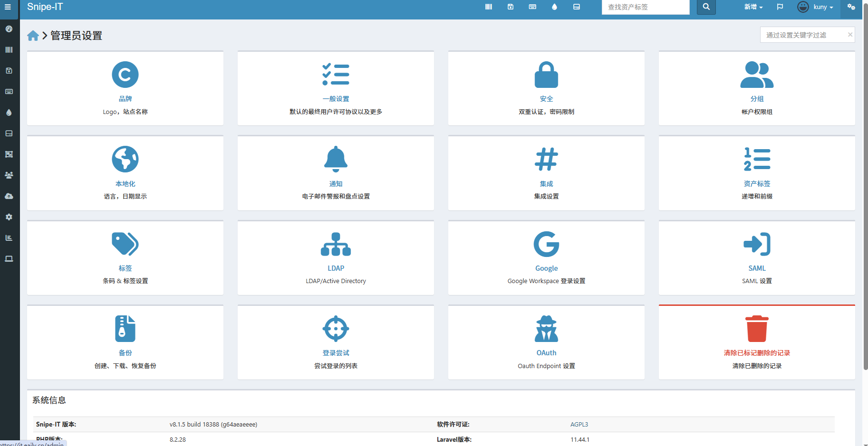Open the 本地化 globe icon
868x446 pixels.
pos(125,159)
